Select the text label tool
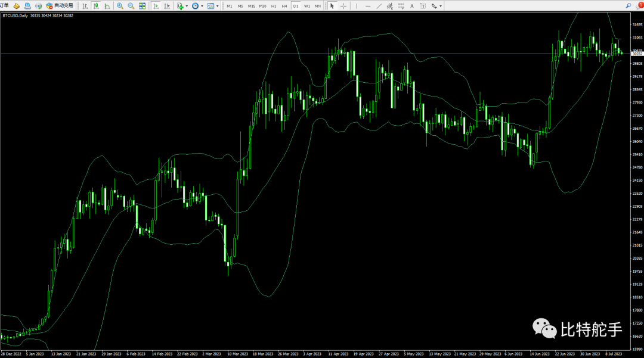644x358 pixels. [x=423, y=6]
